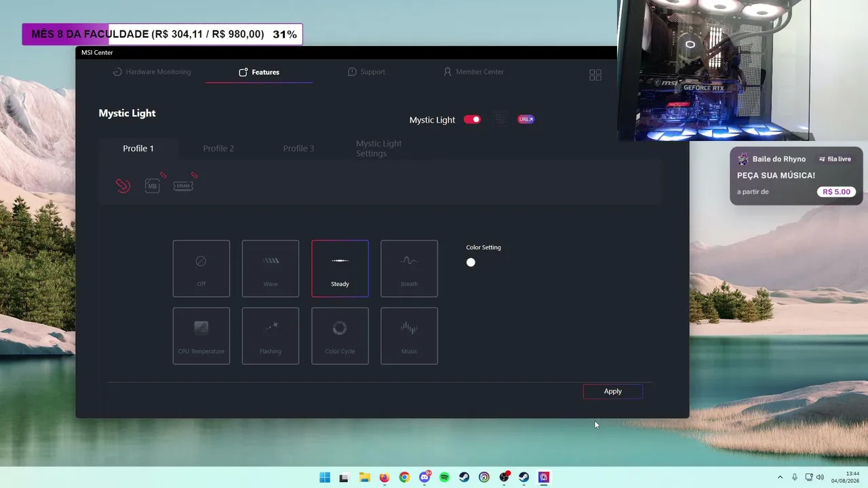Select the Profile 1 tab
Screen dimensions: 868x488
tap(138, 148)
